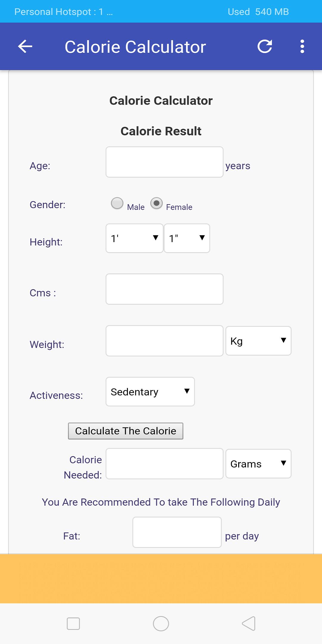Click the Calorie Needed result field
The height and width of the screenshot is (644, 322).
coord(165,464)
